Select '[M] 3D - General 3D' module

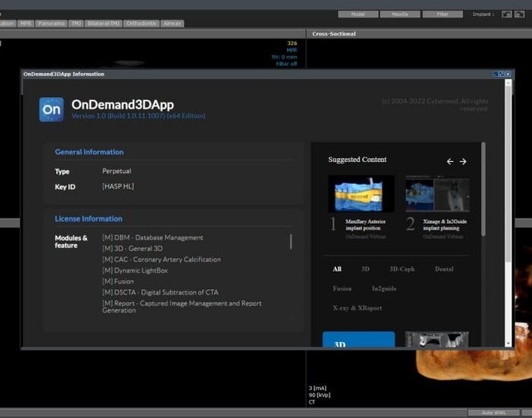click(x=132, y=249)
